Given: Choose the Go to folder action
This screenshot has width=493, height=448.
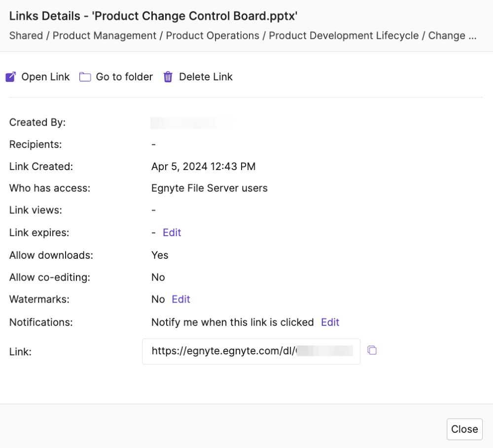Looking at the screenshot, I should coord(124,77).
